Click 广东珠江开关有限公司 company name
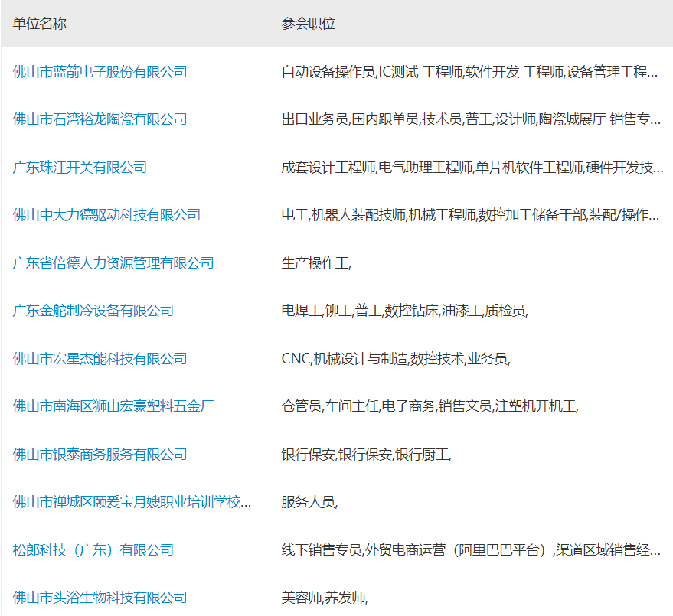 click(80, 168)
